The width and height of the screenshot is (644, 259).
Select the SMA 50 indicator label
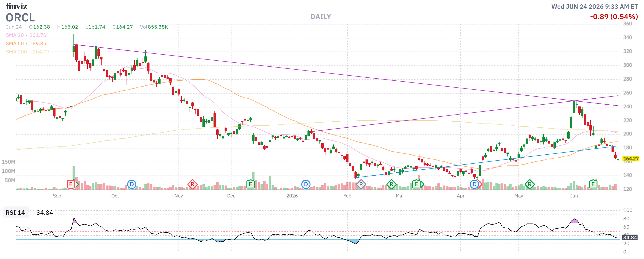[15, 44]
